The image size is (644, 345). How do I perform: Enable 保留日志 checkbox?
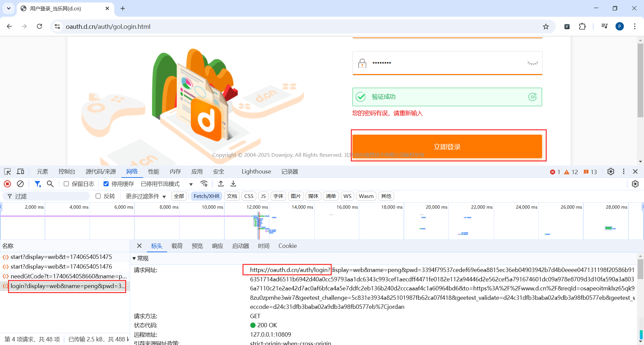pyautogui.click(x=66, y=184)
